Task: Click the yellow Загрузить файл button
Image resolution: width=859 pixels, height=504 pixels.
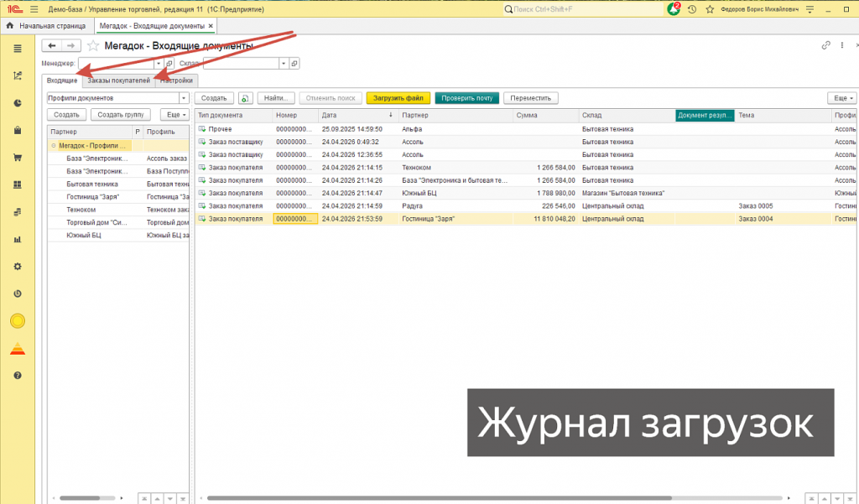Action: point(398,98)
